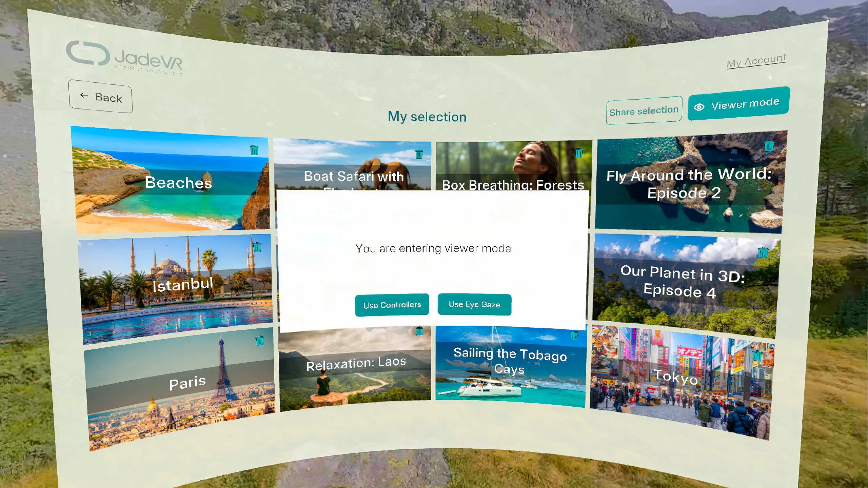The image size is (868, 488).
Task: Remove Paris using its trash icon
Action: pos(260,340)
